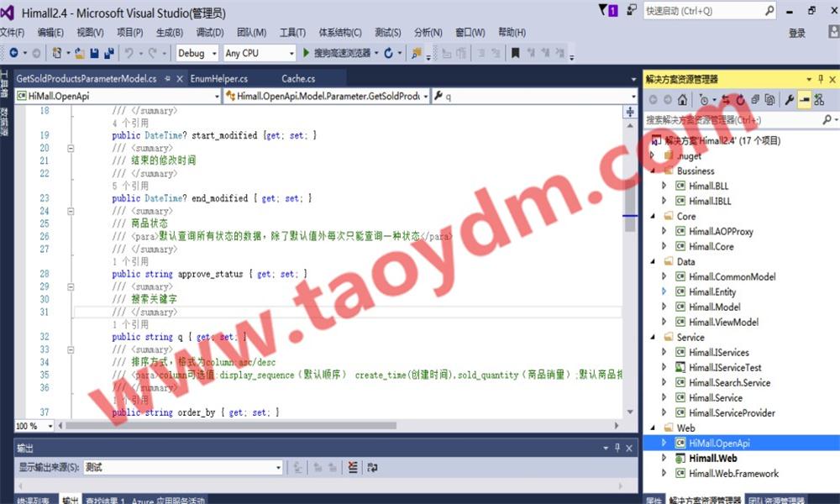Click the feedback icon beside notifications
840x504 pixels.
tap(633, 9)
